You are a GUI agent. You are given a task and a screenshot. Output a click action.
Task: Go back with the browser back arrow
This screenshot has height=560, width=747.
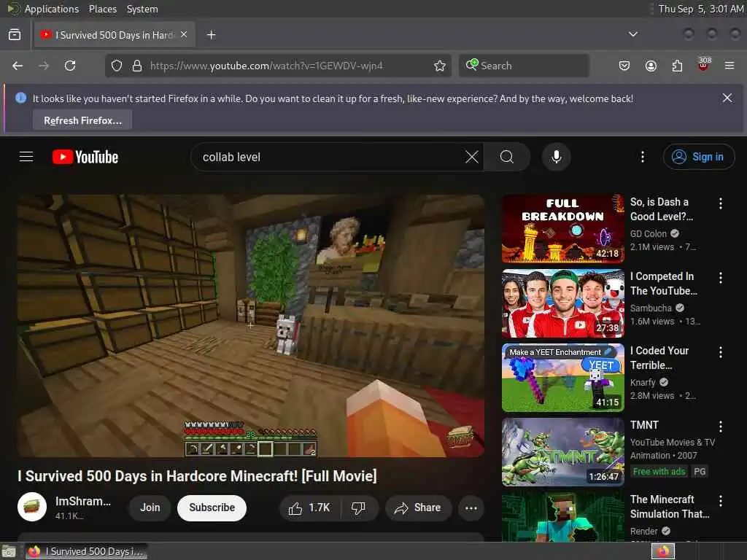18,66
